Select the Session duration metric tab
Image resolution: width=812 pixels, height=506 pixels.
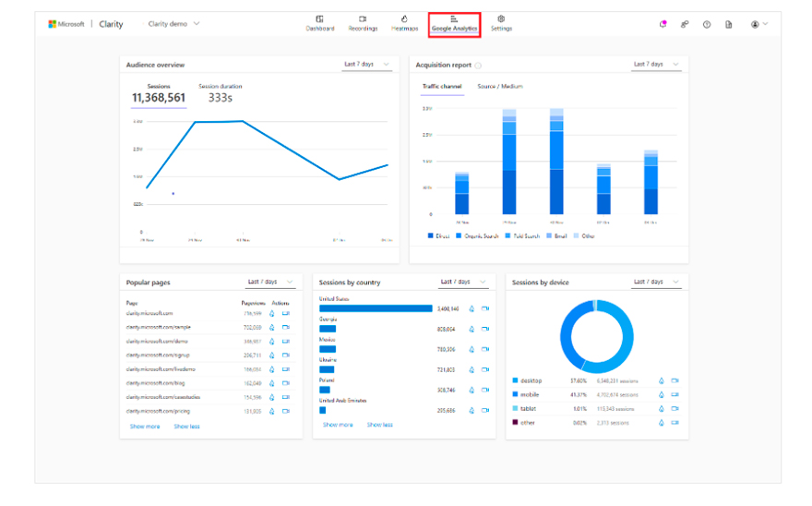click(x=220, y=87)
